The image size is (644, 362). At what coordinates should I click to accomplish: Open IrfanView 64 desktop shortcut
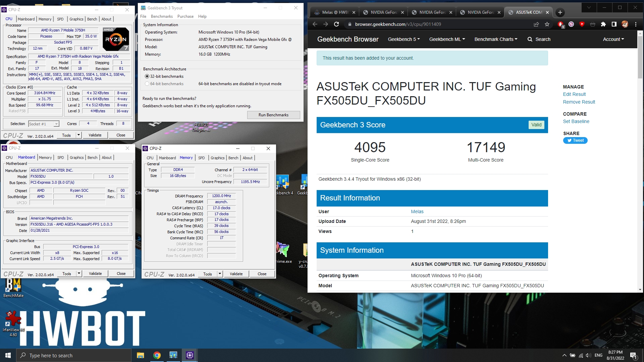(13, 324)
